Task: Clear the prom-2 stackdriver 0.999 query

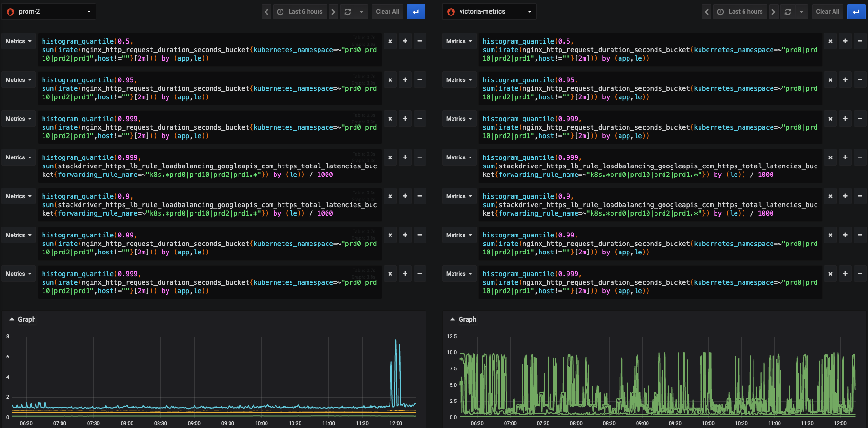Action: pos(390,157)
